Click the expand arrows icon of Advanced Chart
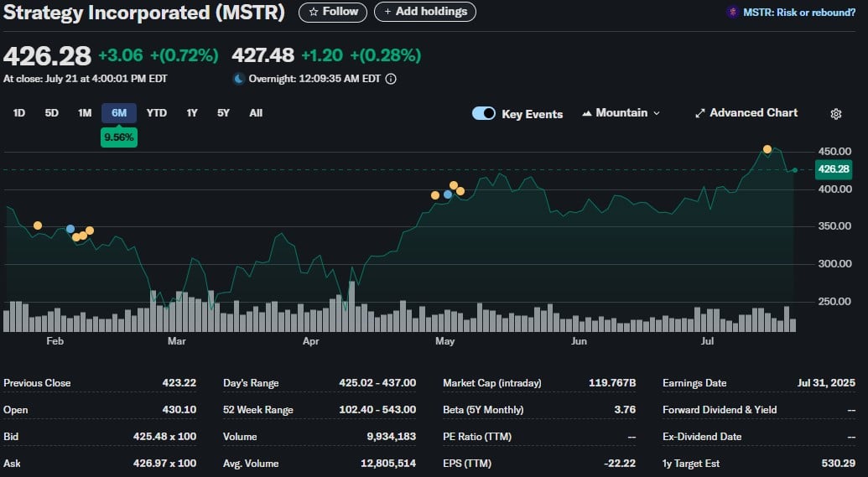 click(699, 113)
